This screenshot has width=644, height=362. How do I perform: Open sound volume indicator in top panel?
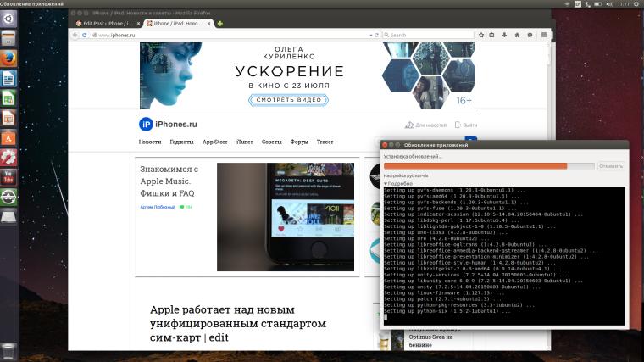609,4
